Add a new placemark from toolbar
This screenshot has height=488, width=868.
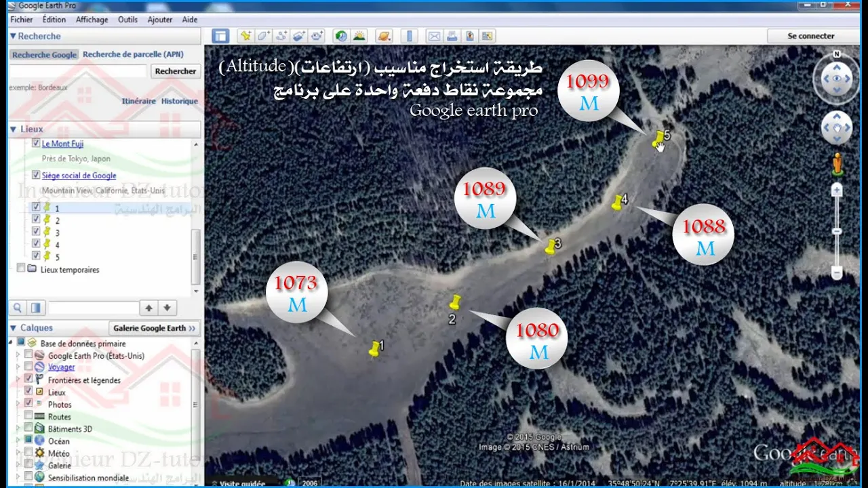click(245, 36)
